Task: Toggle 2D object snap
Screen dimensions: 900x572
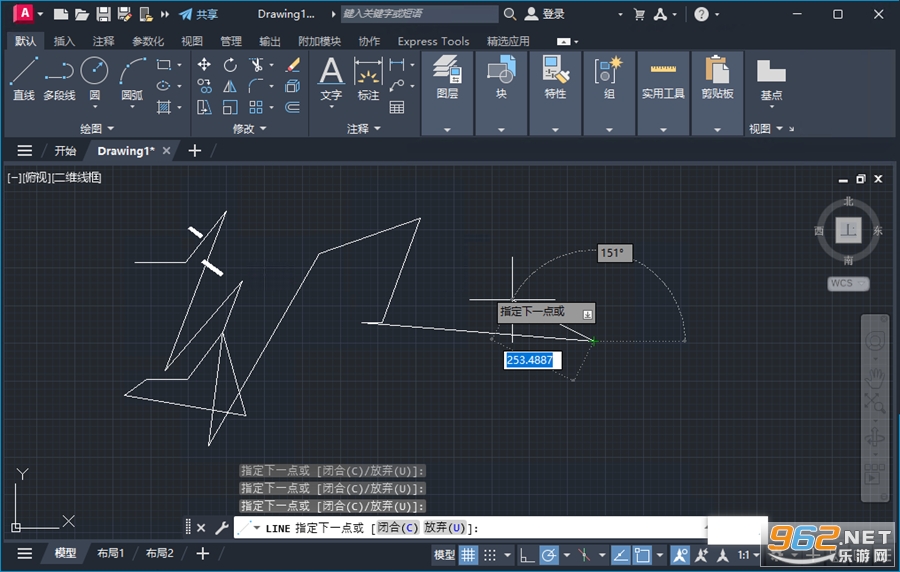Action: point(642,555)
